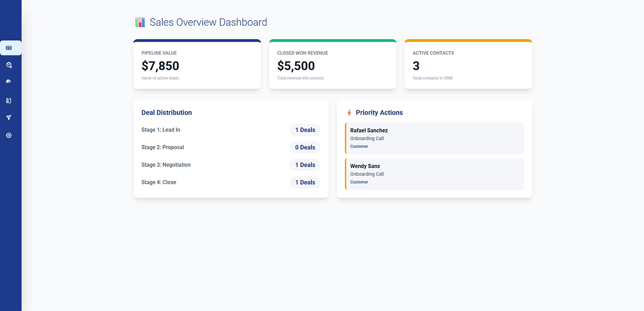This screenshot has width=644, height=311.
Task: Open the Rafael Sanchez priority action card
Action: [x=434, y=139]
